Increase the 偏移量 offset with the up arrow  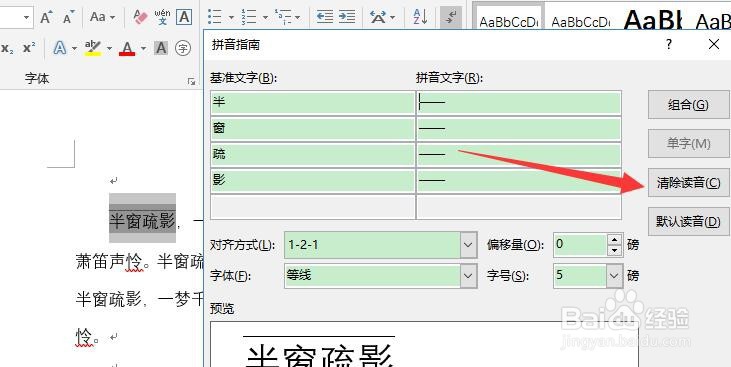click(615, 239)
